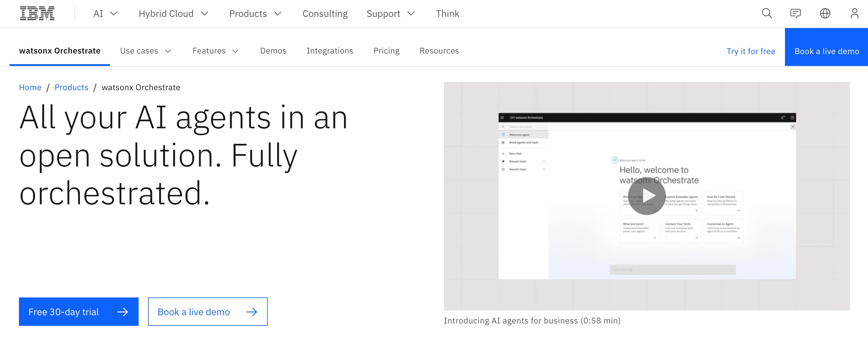Image resolution: width=868 pixels, height=343 pixels.
Task: Go to Consulting
Action: [325, 14]
